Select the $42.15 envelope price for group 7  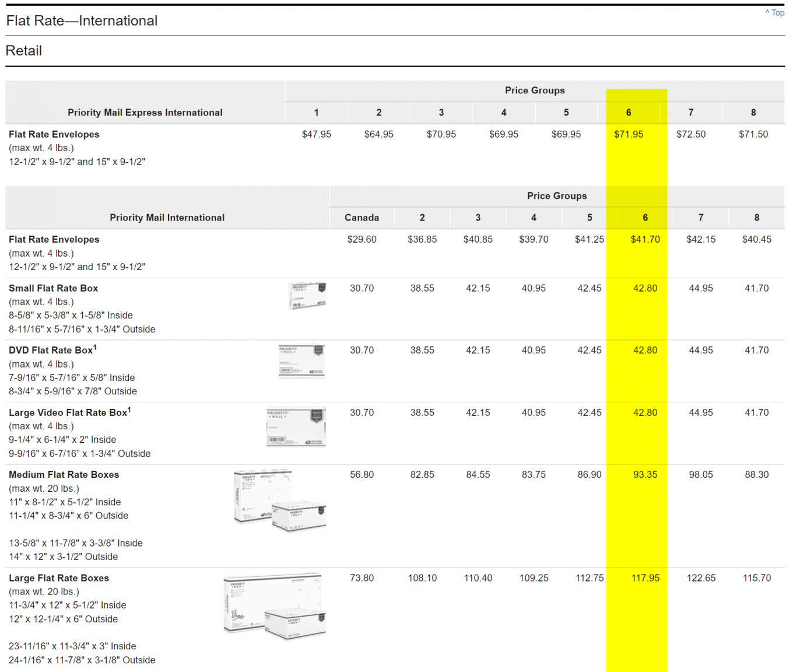(x=701, y=239)
